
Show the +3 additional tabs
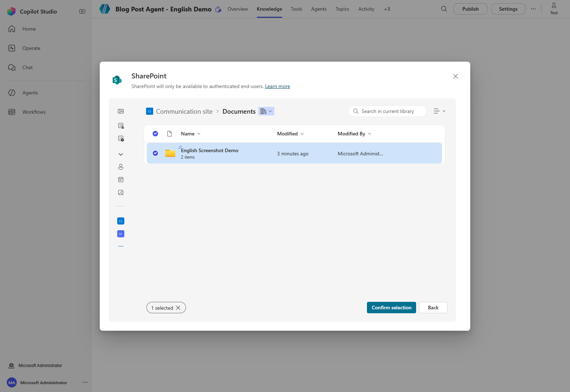pyautogui.click(x=387, y=9)
